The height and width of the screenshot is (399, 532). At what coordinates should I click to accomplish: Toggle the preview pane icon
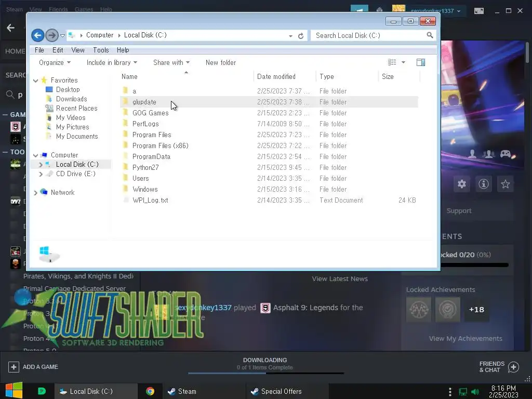421,62
